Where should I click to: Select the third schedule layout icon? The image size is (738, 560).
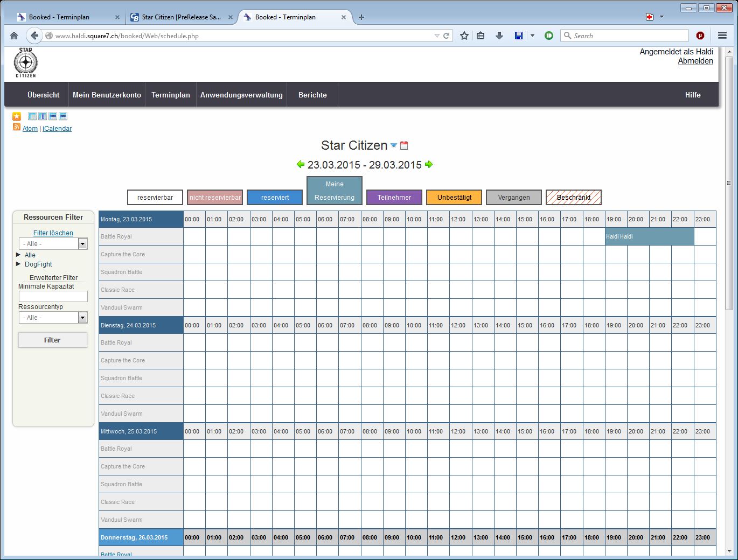click(x=53, y=116)
